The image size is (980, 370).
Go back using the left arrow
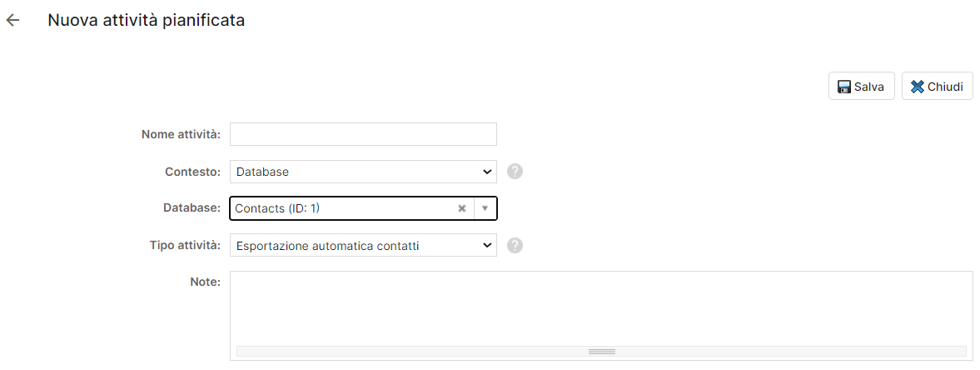click(12, 21)
